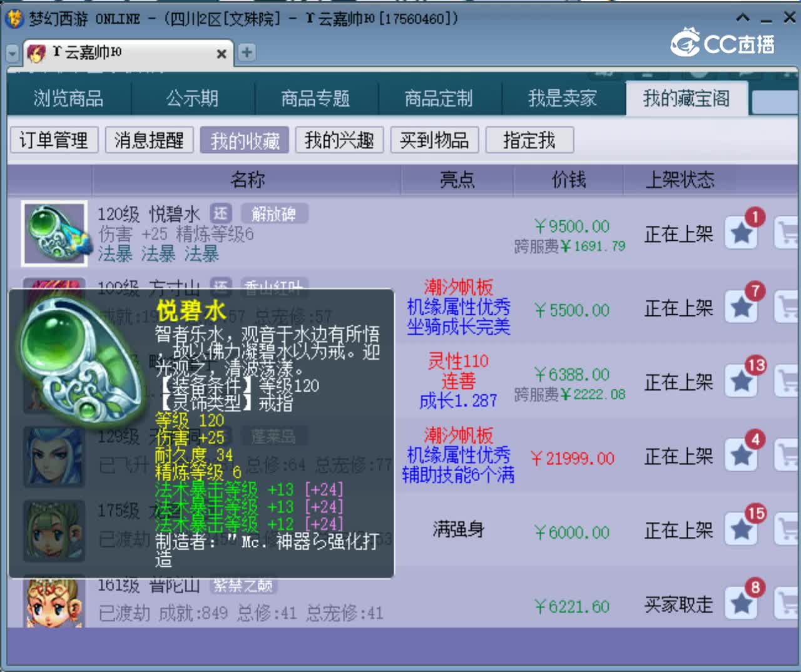This screenshot has height=672, width=801.
Task: Toggle favorite star for the ¥6388.00 item
Action: coord(742,380)
